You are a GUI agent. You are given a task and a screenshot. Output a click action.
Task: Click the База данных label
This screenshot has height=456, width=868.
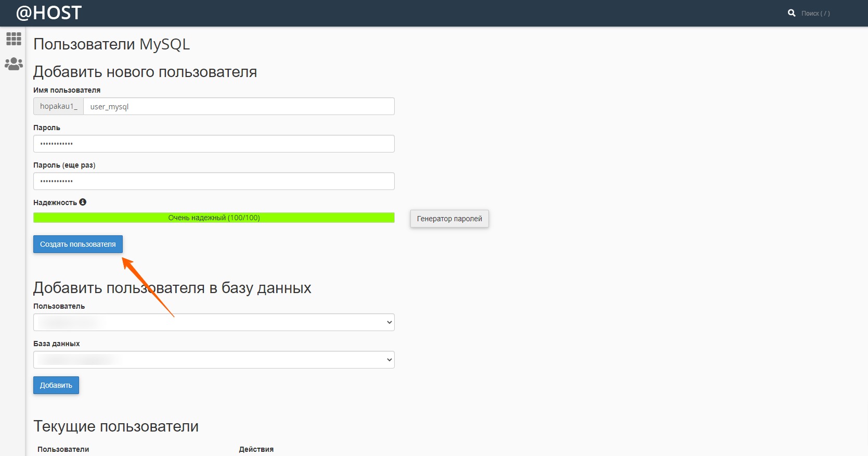pos(57,344)
